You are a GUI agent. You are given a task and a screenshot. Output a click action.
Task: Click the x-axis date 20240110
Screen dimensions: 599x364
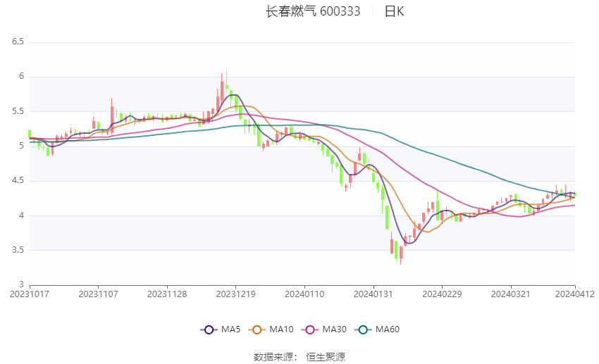point(304,294)
